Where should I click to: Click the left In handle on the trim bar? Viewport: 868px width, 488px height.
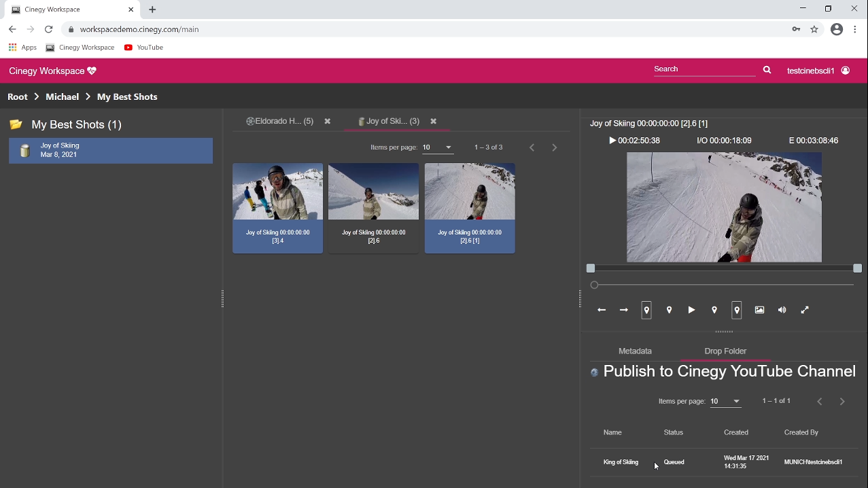point(591,268)
